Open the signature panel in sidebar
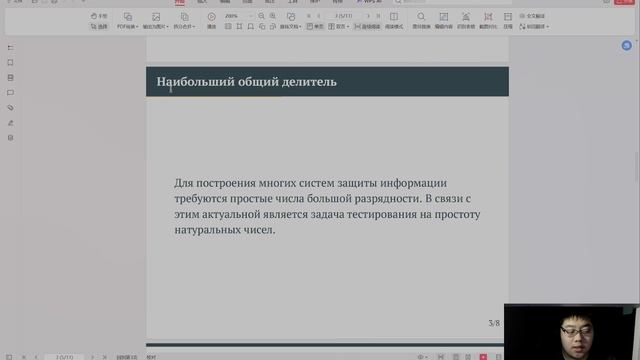This screenshot has height=360, width=640. [10, 123]
